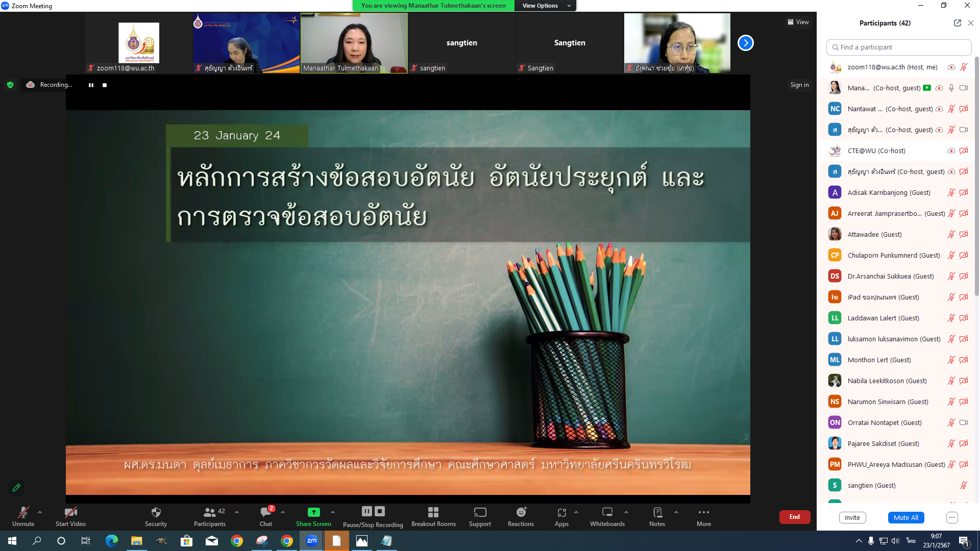Image resolution: width=980 pixels, height=551 pixels.
Task: Expand Chat options arrow
Action: point(283,512)
